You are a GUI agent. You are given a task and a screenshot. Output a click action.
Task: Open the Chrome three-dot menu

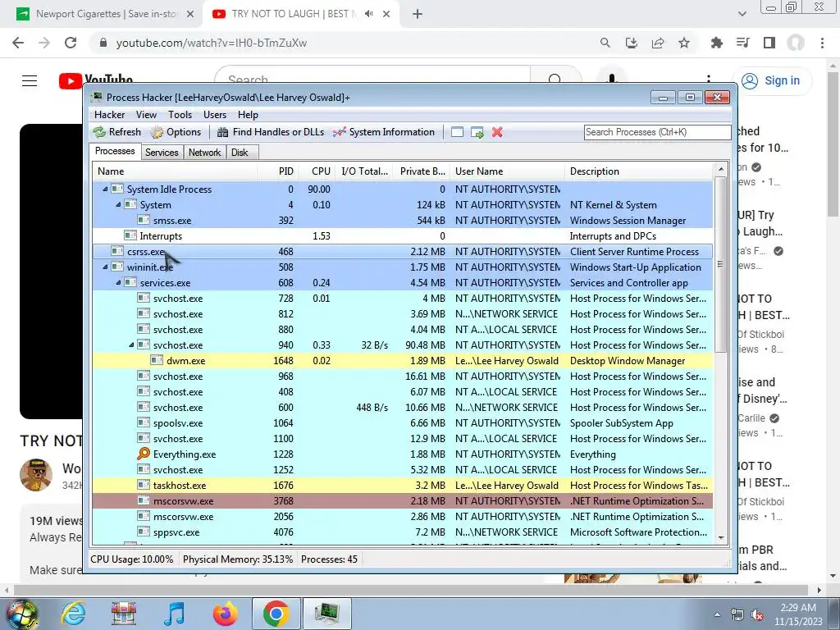click(822, 43)
